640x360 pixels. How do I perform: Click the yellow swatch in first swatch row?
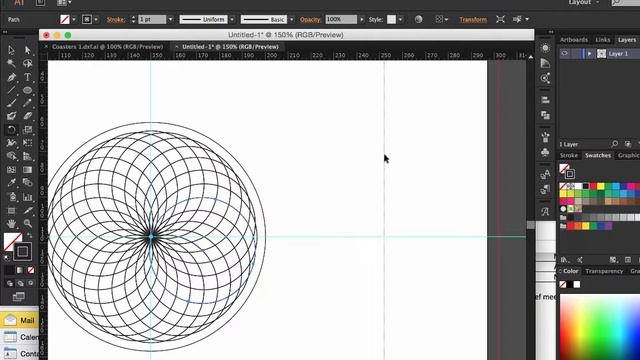click(x=600, y=186)
